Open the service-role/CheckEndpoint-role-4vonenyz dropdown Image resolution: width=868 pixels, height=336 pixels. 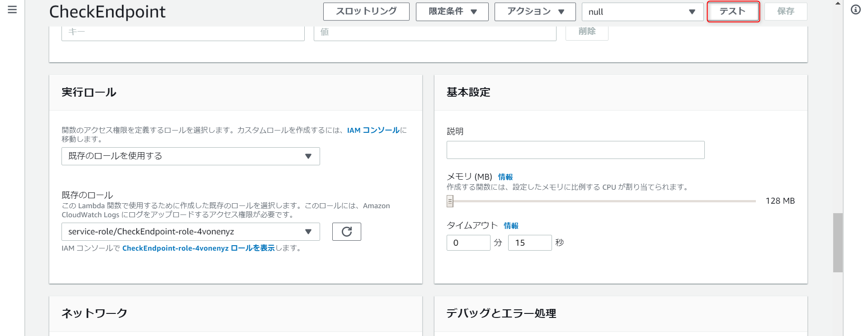[191, 232]
